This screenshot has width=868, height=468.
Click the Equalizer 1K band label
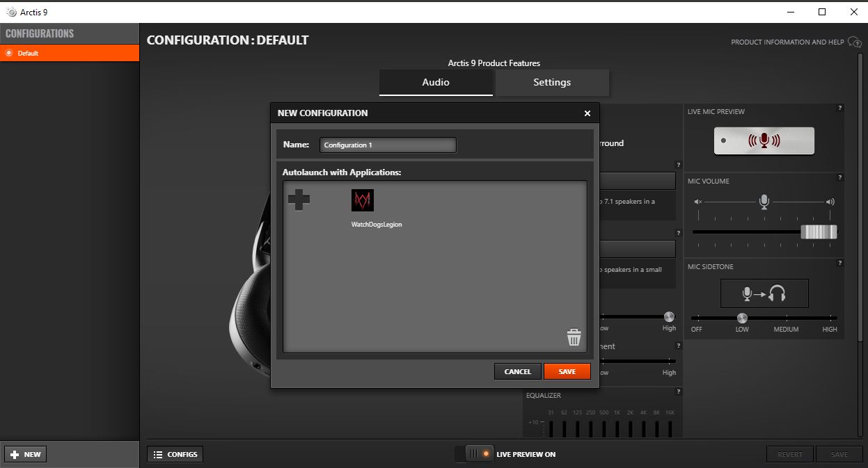coord(617,412)
